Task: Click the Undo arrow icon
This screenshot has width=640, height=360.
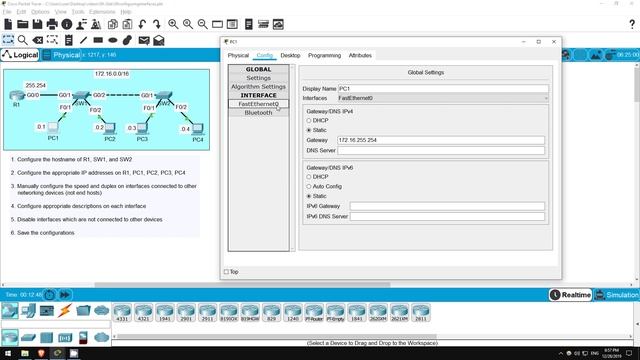Action: click(x=142, y=24)
